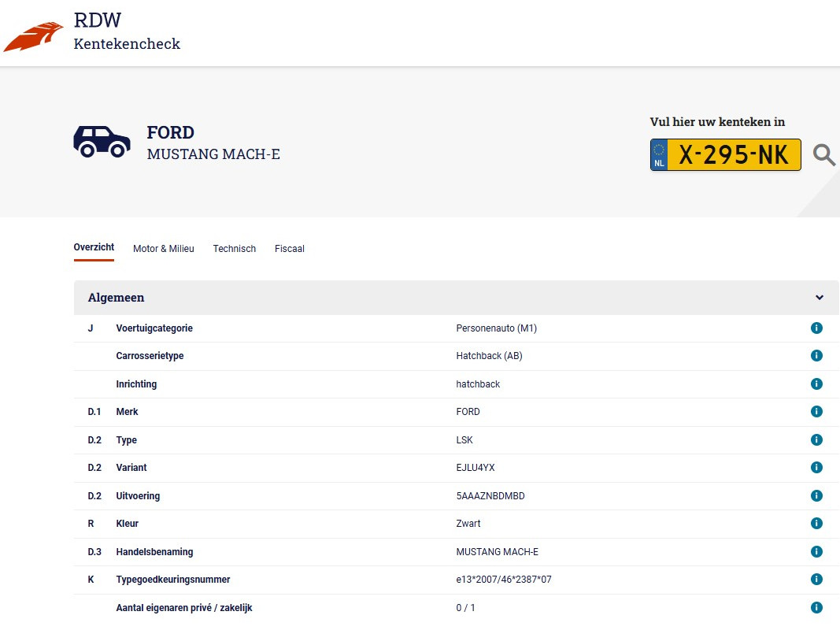840x630 pixels.
Task: Click the blue car icon beside FORD
Action: pos(102,142)
